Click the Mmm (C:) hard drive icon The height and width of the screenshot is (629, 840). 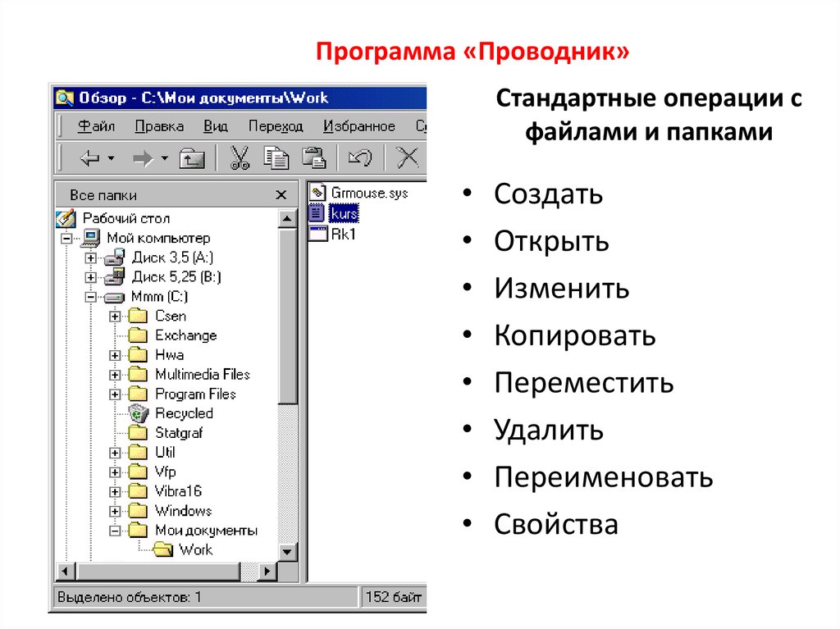click(x=115, y=298)
